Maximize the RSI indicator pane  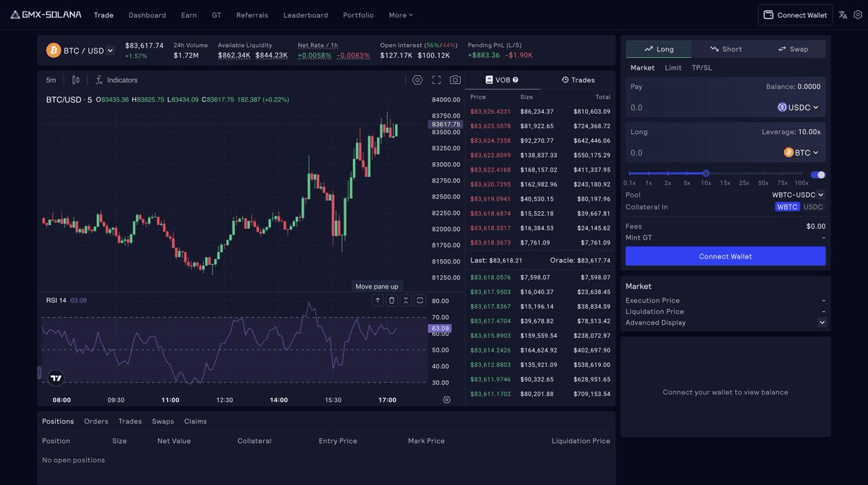(420, 300)
